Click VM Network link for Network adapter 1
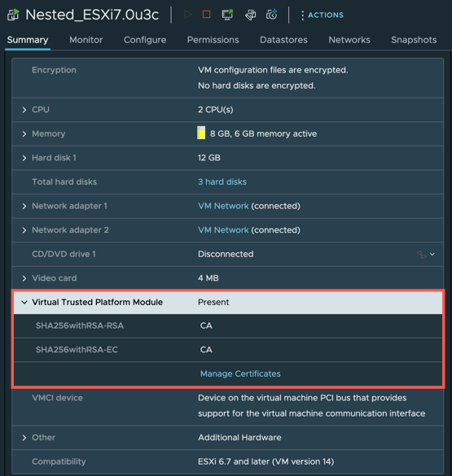Screen dimensions: 452x476 223,206
